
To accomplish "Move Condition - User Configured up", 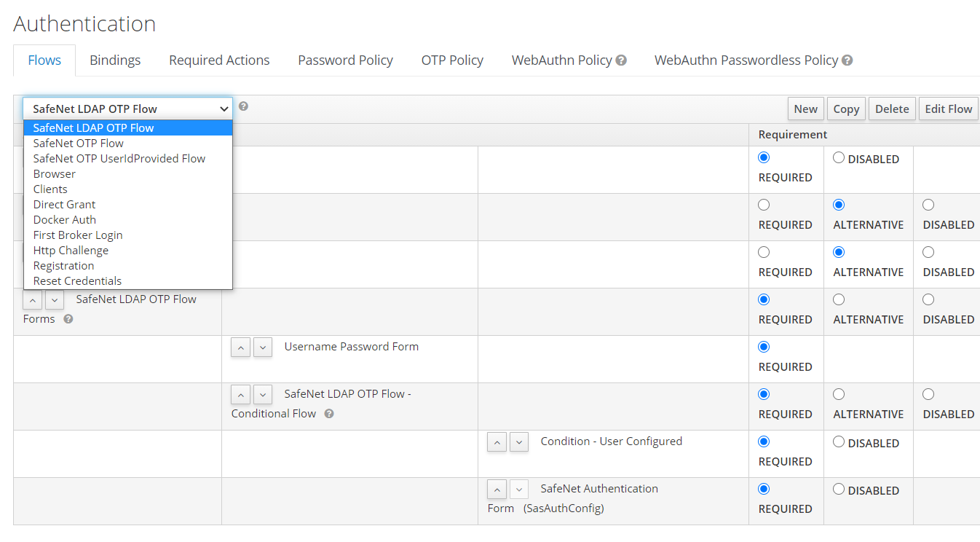I will tap(497, 442).
